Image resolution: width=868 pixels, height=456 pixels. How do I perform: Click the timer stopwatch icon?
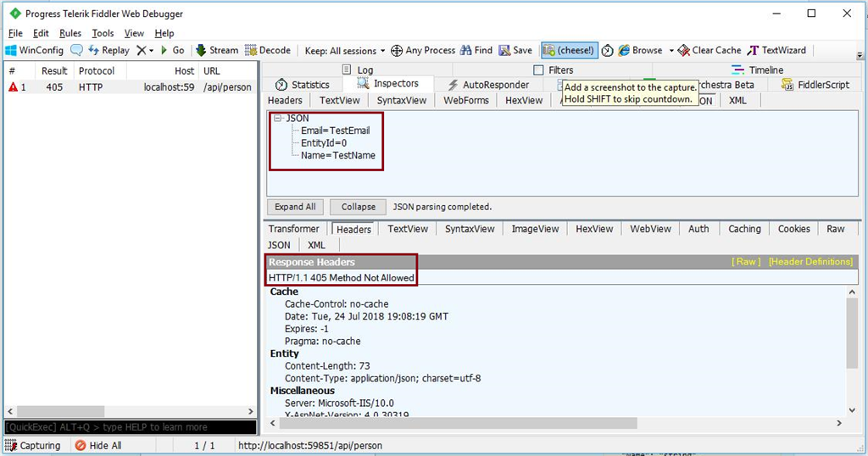pyautogui.click(x=607, y=50)
